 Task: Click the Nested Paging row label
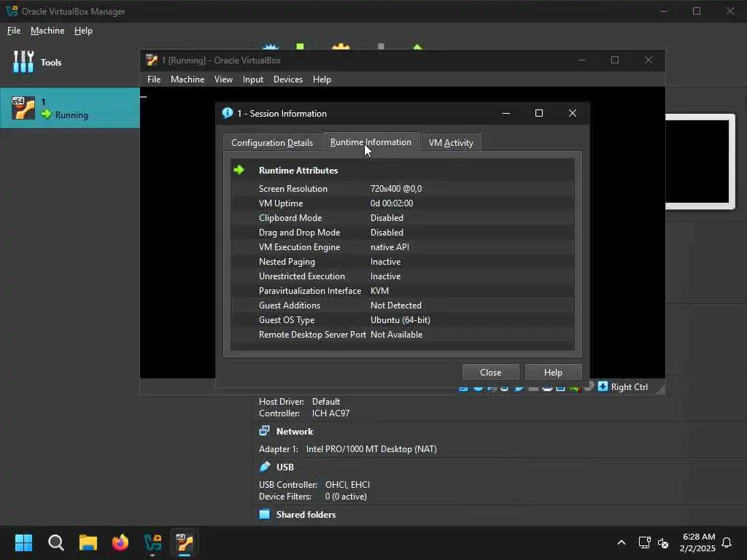tap(287, 262)
